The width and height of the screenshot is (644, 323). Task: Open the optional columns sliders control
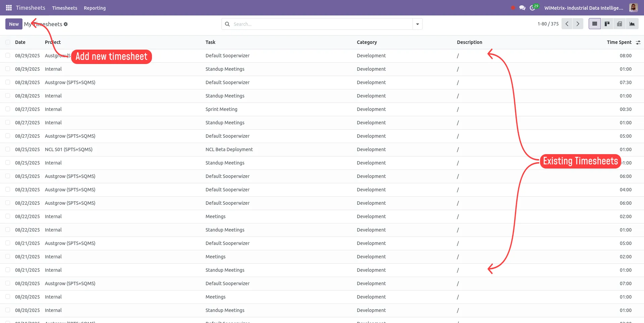(638, 42)
